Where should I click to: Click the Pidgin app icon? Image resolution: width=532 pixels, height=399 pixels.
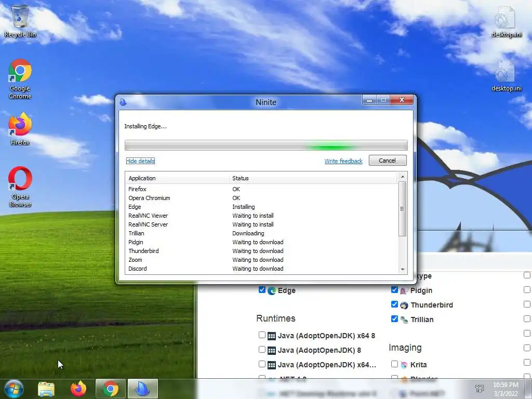tap(404, 291)
